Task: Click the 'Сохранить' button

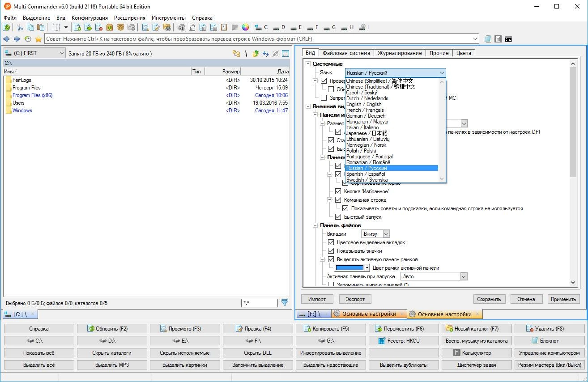Action: tap(489, 299)
